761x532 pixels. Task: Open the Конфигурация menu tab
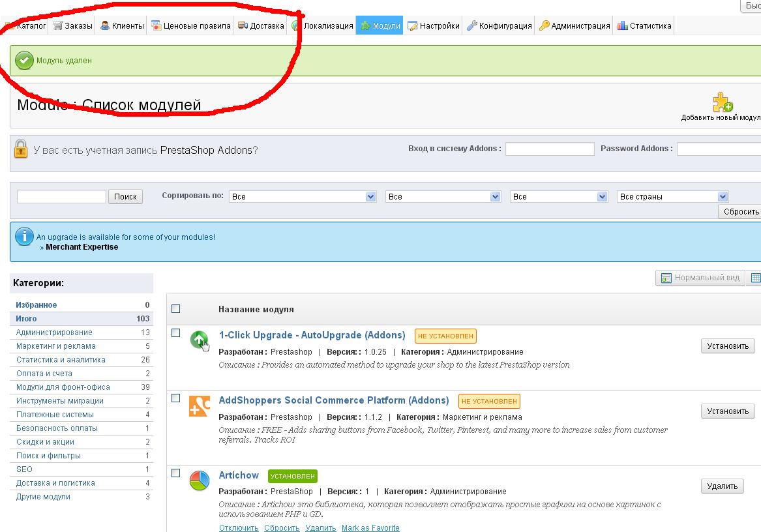499,25
